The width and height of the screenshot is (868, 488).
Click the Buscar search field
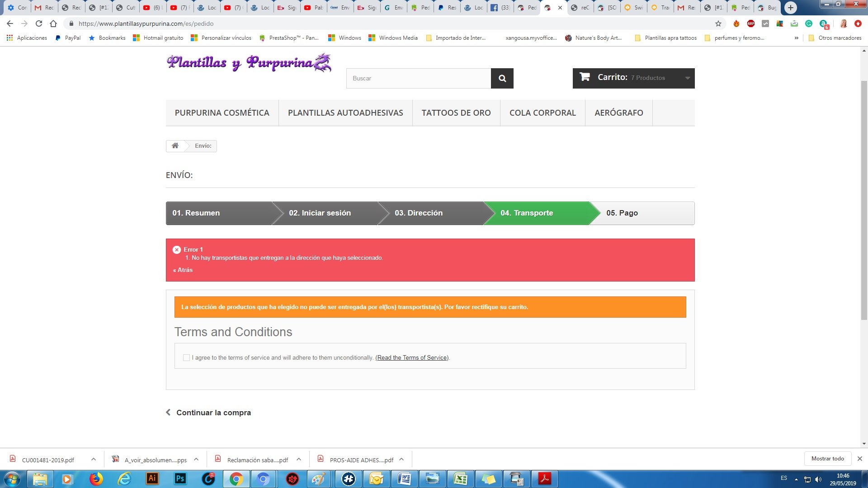coord(418,78)
